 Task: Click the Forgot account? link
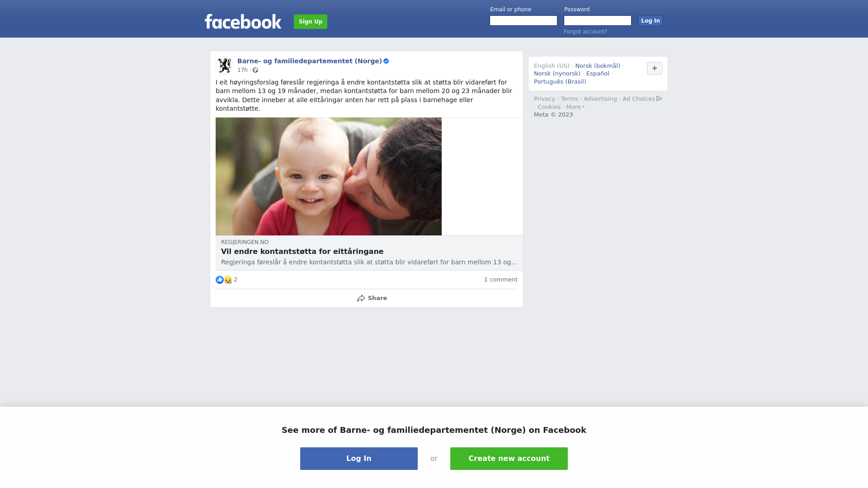(x=585, y=32)
